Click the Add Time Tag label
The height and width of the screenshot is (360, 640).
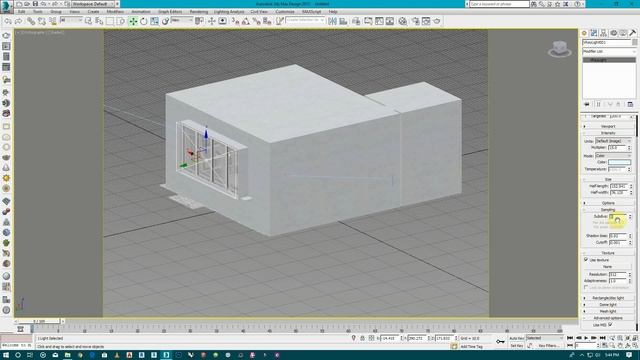471,347
